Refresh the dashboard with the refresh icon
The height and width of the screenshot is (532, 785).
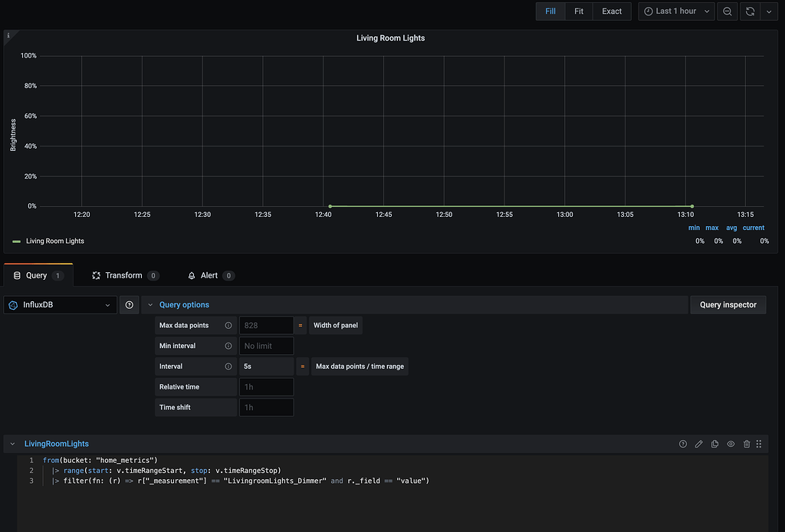(x=748, y=11)
